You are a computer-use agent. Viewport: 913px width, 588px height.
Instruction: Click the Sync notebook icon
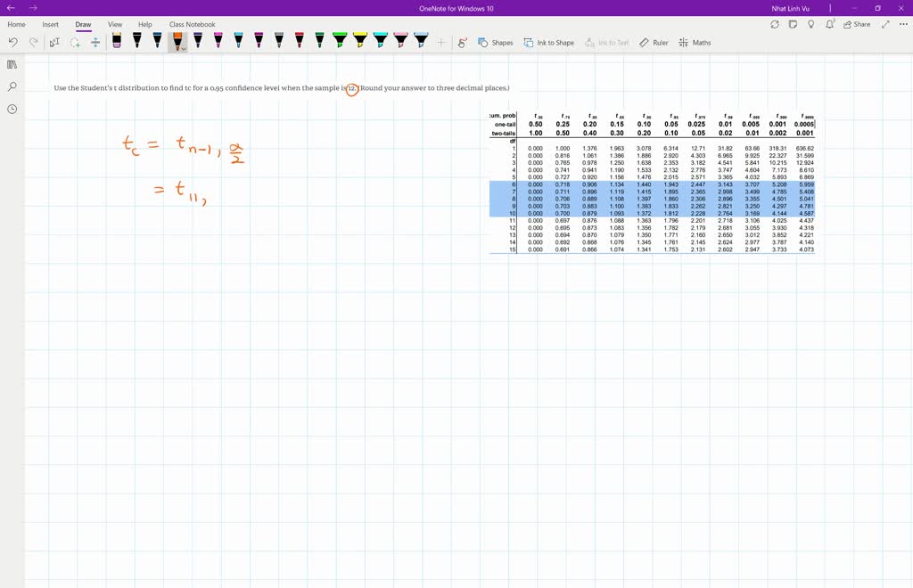775,24
